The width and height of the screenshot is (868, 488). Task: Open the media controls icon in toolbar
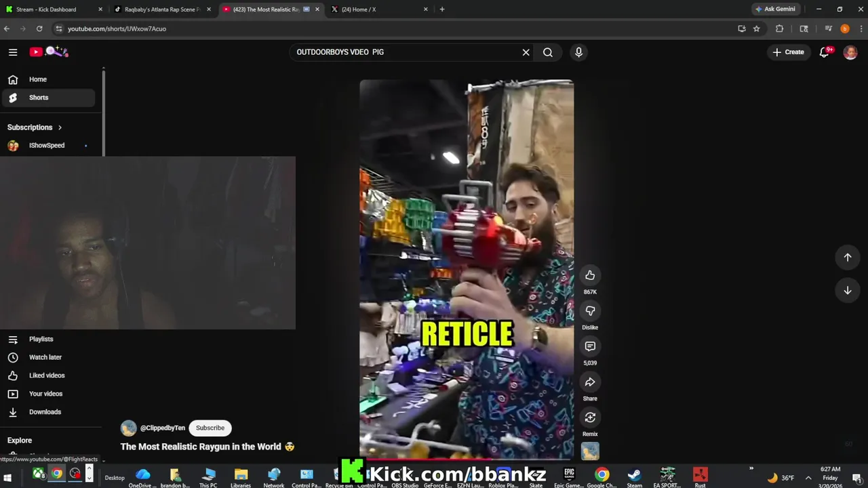click(x=829, y=28)
